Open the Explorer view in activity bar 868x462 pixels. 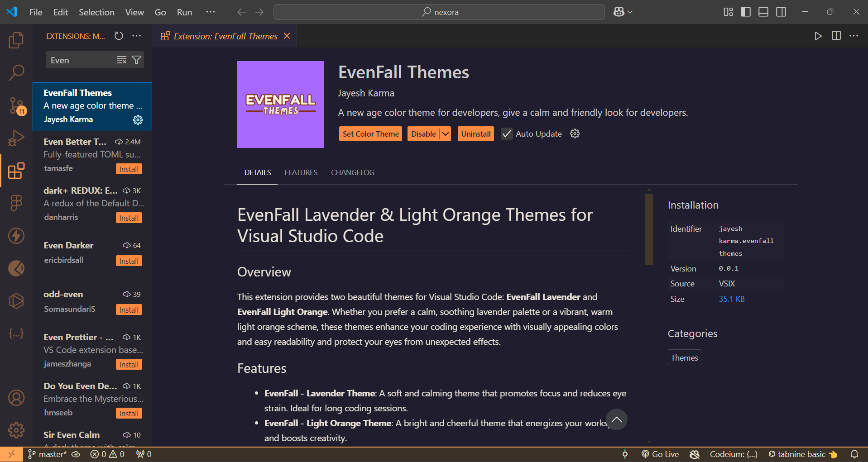16,40
